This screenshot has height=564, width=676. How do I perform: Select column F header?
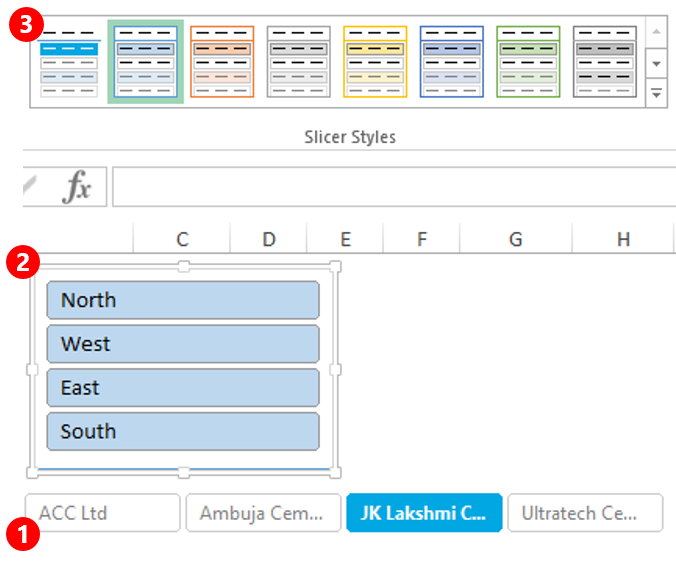pyautogui.click(x=422, y=238)
